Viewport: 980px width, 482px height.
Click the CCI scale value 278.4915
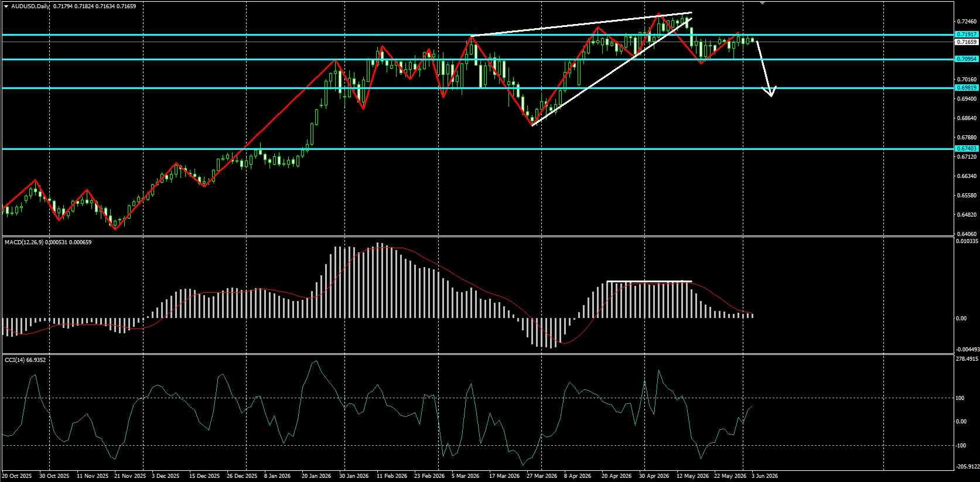click(x=967, y=358)
